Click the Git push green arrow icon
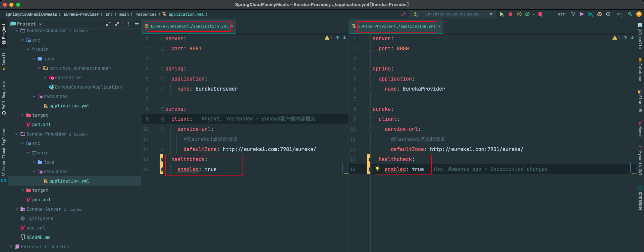 (x=591, y=14)
